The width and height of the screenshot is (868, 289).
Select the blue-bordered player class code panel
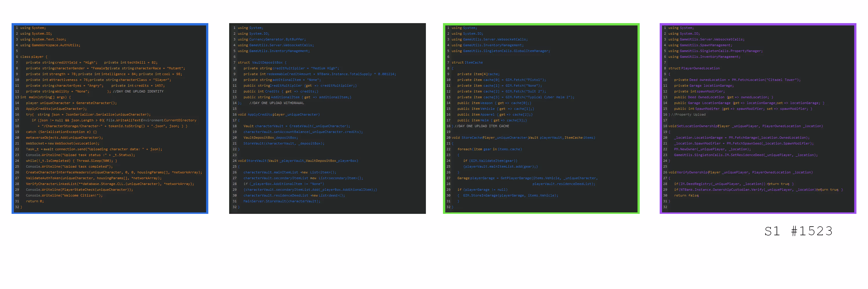[x=110, y=118]
